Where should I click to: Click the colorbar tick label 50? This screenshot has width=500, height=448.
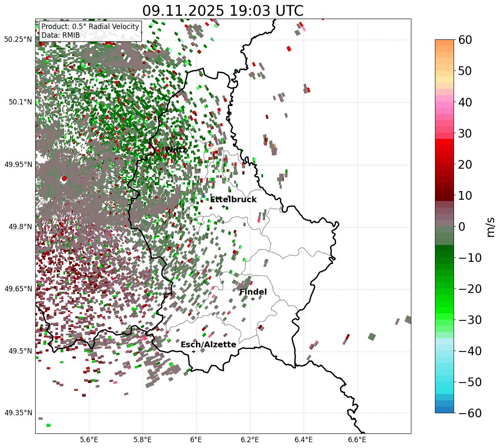point(464,71)
